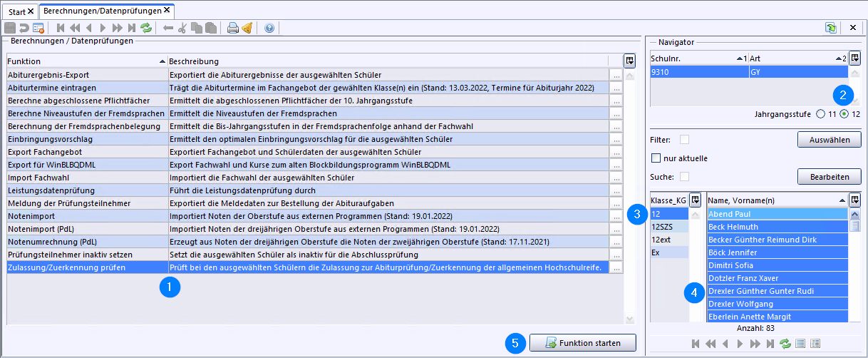
Task: Click the Auswählen button
Action: point(829,140)
